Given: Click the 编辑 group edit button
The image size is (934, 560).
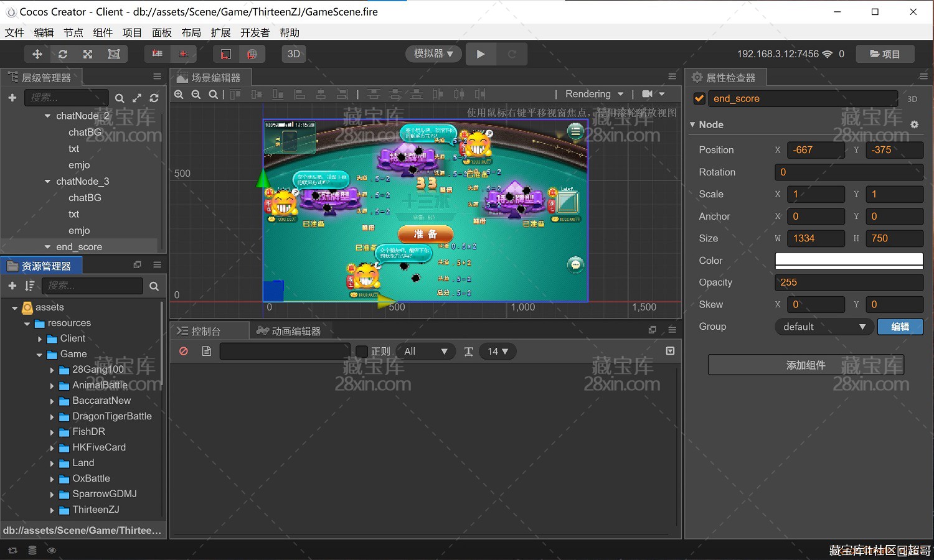Looking at the screenshot, I should (900, 327).
